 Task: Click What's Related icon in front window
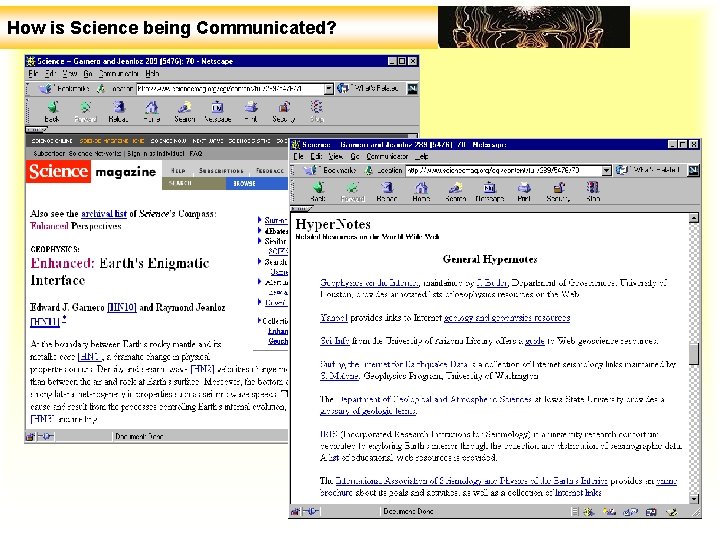[x=621, y=170]
